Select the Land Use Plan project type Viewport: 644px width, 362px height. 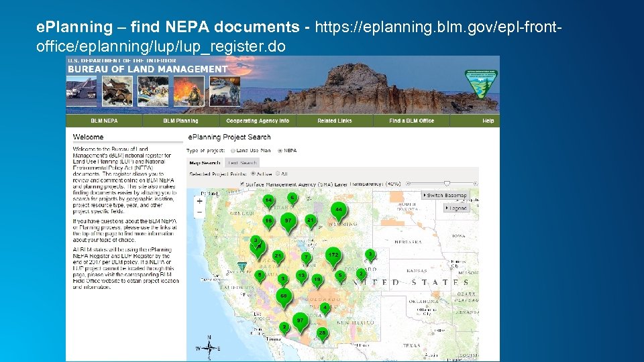pyautogui.click(x=233, y=151)
